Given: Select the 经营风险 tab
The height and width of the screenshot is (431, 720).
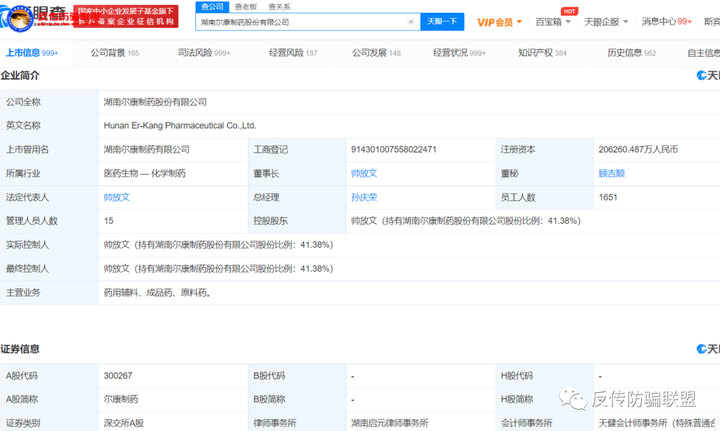Looking at the screenshot, I should [x=293, y=53].
